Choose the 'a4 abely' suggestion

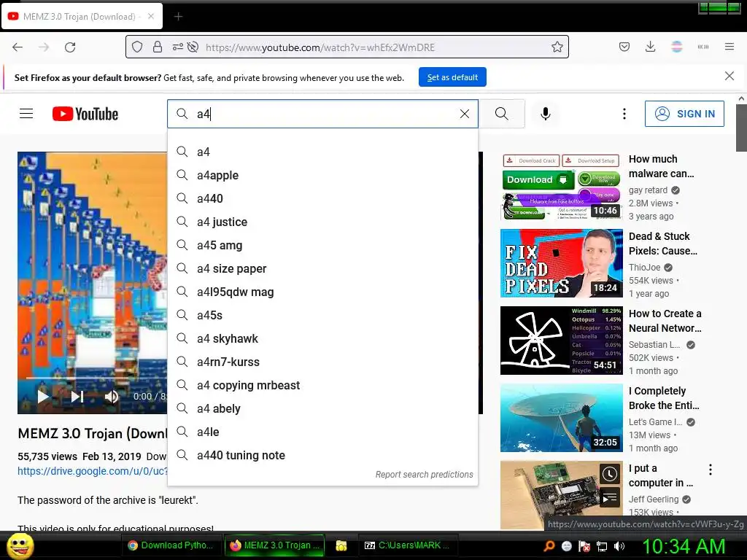point(322,408)
